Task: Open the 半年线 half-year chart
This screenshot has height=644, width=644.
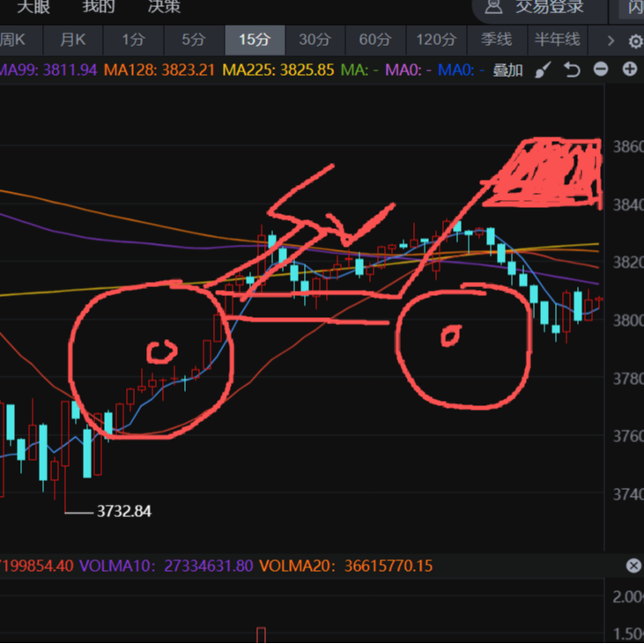Action: pos(557,40)
